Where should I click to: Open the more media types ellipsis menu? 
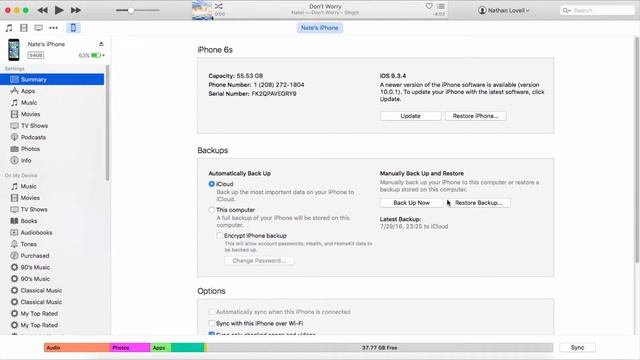53,28
